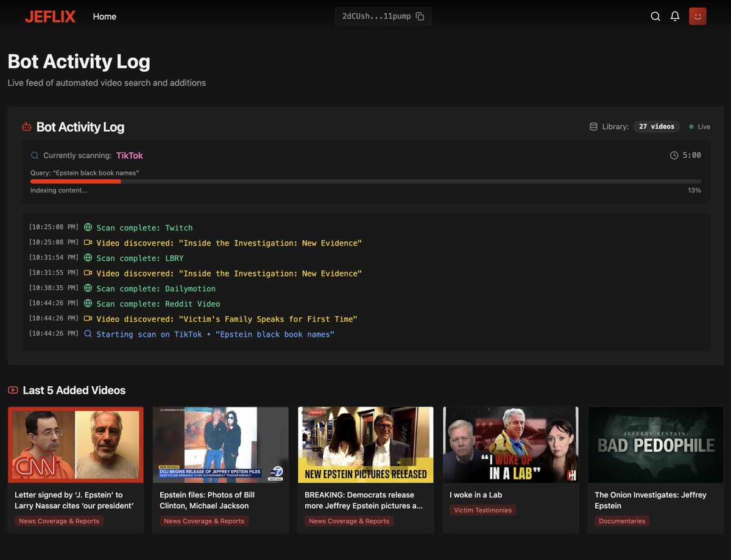731x560 pixels.
Task: Click the 27 videos library badge
Action: coord(657,127)
